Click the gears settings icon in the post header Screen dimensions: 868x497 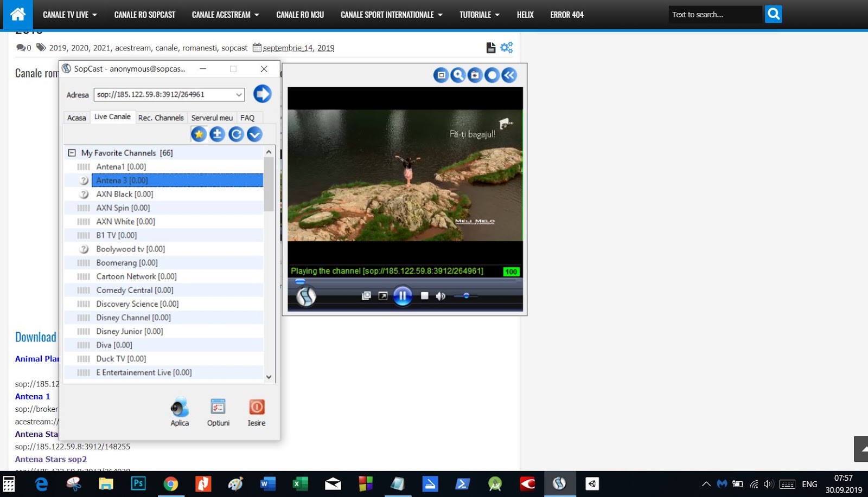click(x=507, y=48)
